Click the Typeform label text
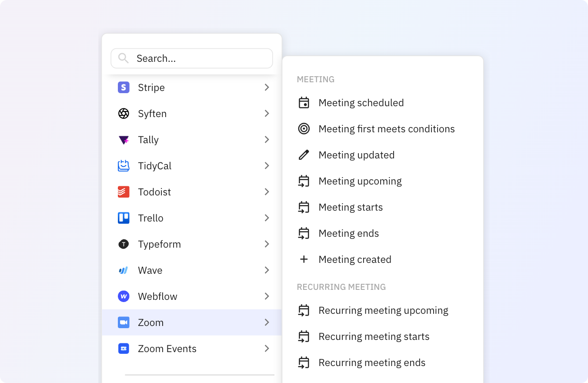The height and width of the screenshot is (383, 588). (160, 244)
